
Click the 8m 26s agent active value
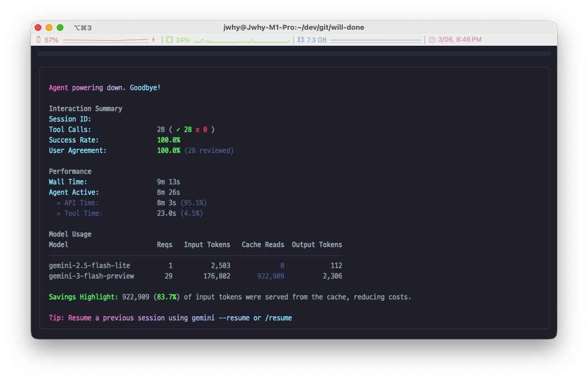coord(169,193)
